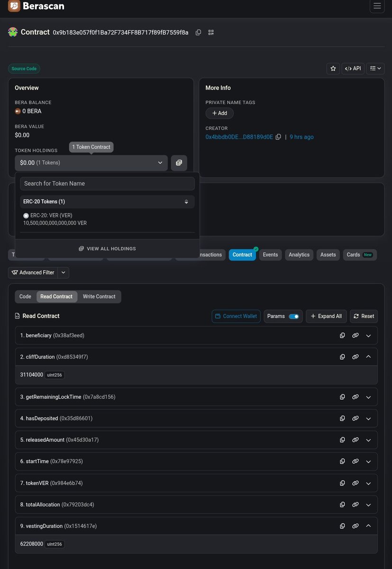Copy the tokenVER method name

[x=342, y=483]
